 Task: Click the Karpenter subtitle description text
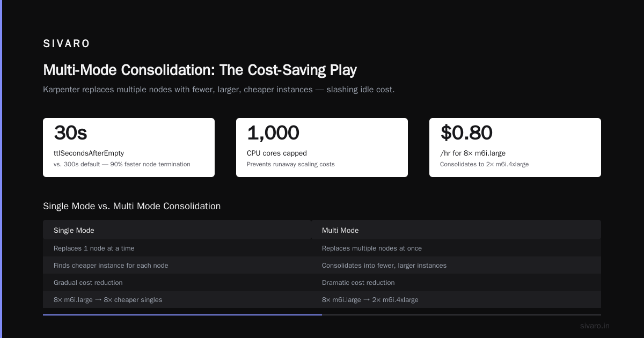point(218,90)
